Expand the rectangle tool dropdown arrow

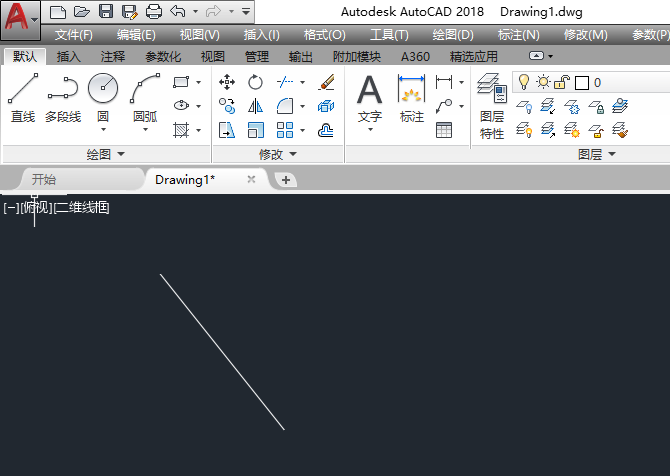pos(199,82)
